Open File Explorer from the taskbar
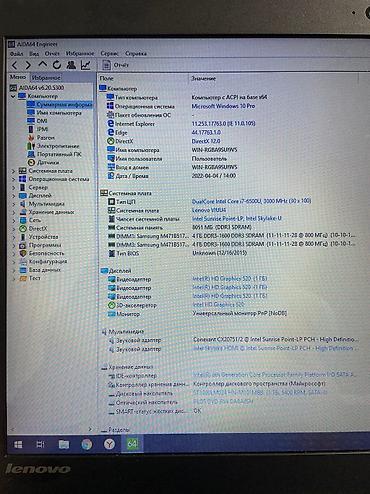 click(x=64, y=444)
